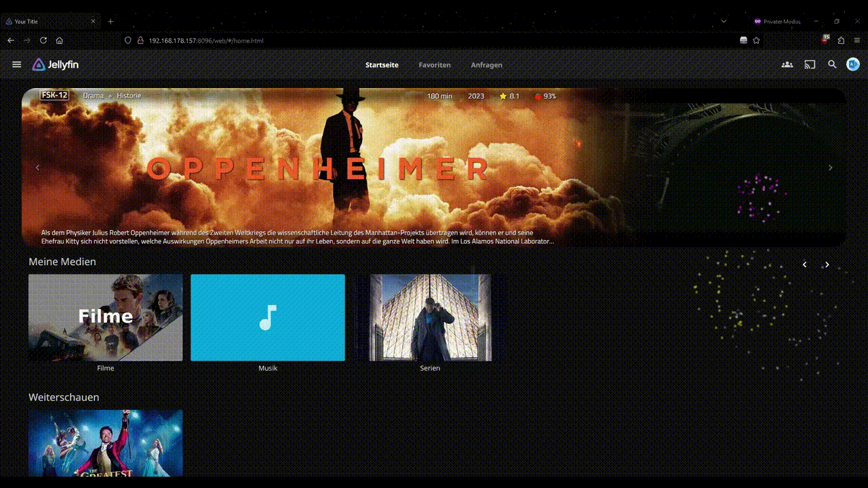Show next banner slide with right arrow
This screenshot has height=488, width=868.
pyautogui.click(x=830, y=167)
